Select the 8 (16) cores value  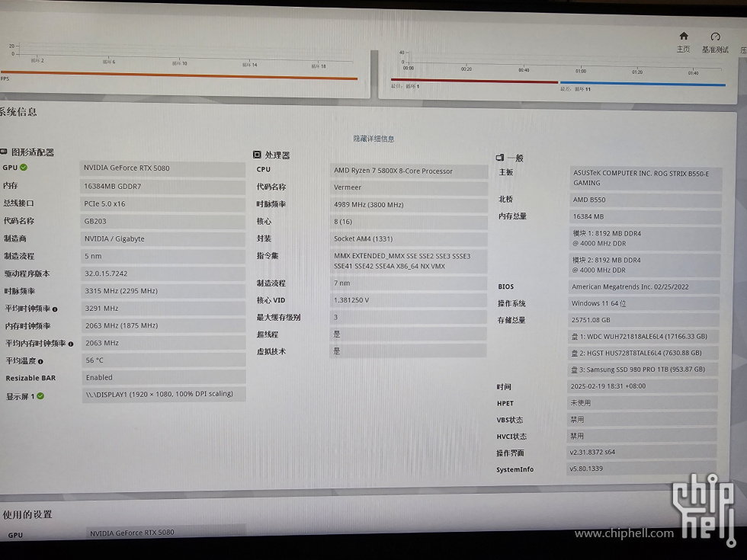409,222
